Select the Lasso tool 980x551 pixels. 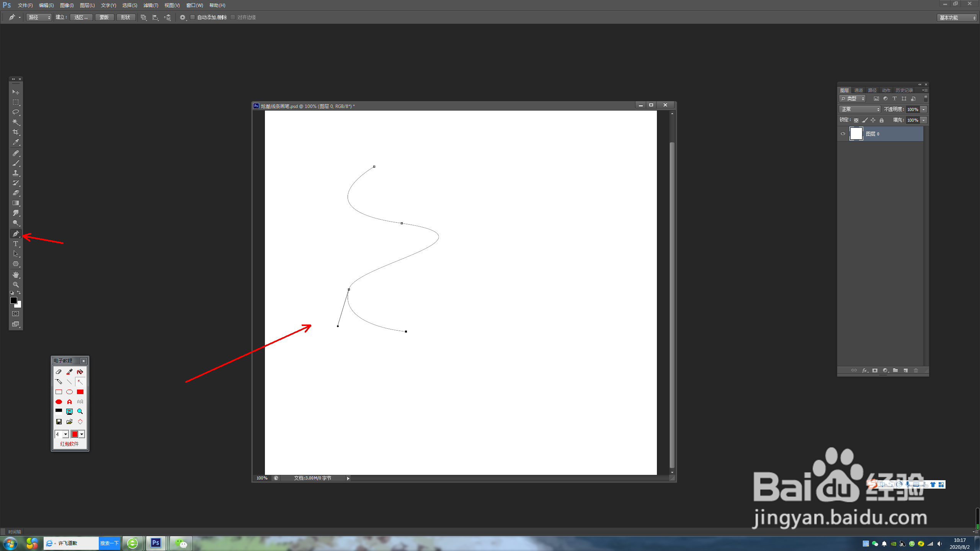(x=16, y=112)
